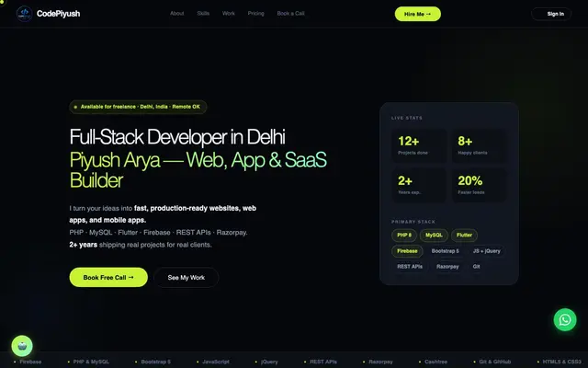Select the Firebase stack tag
The width and height of the screenshot is (588, 368).
tap(407, 251)
